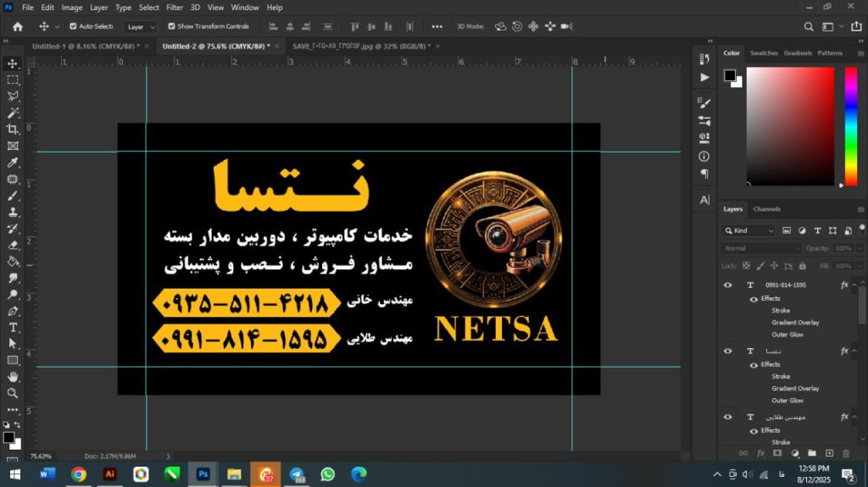Open the Filter menu
868x487 pixels.
click(175, 7)
